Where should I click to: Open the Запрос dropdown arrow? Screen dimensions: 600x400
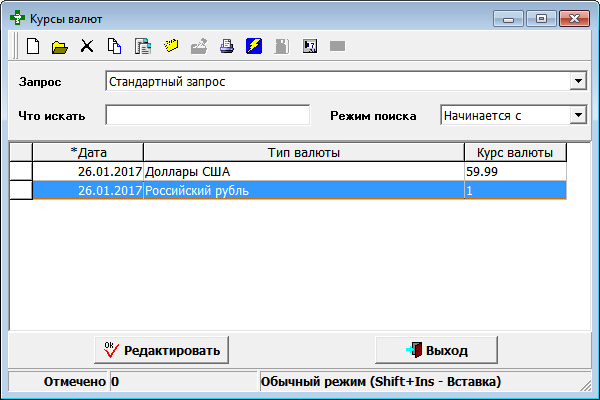578,81
